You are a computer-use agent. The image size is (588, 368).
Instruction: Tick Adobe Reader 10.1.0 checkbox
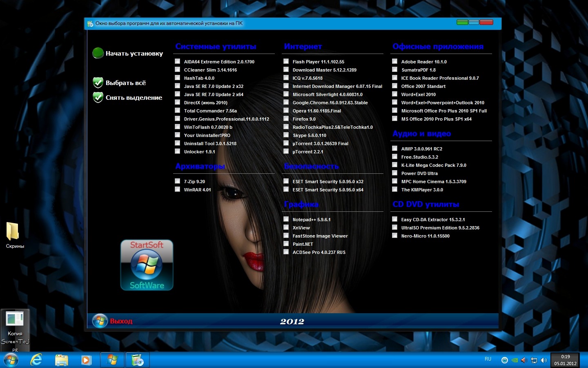tap(395, 61)
